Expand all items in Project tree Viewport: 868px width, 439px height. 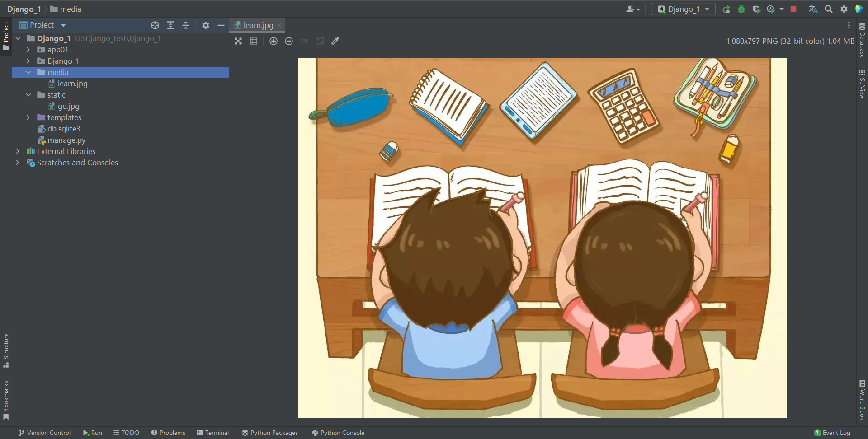170,25
